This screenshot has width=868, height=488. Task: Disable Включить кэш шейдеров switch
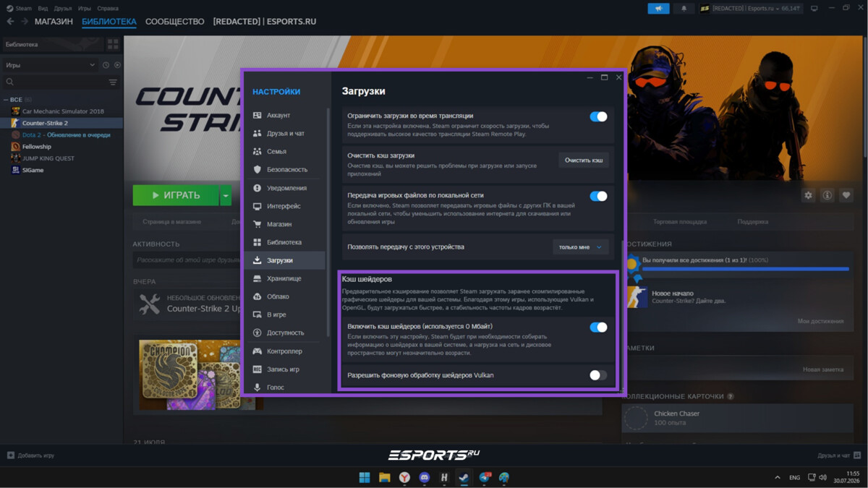pyautogui.click(x=598, y=327)
